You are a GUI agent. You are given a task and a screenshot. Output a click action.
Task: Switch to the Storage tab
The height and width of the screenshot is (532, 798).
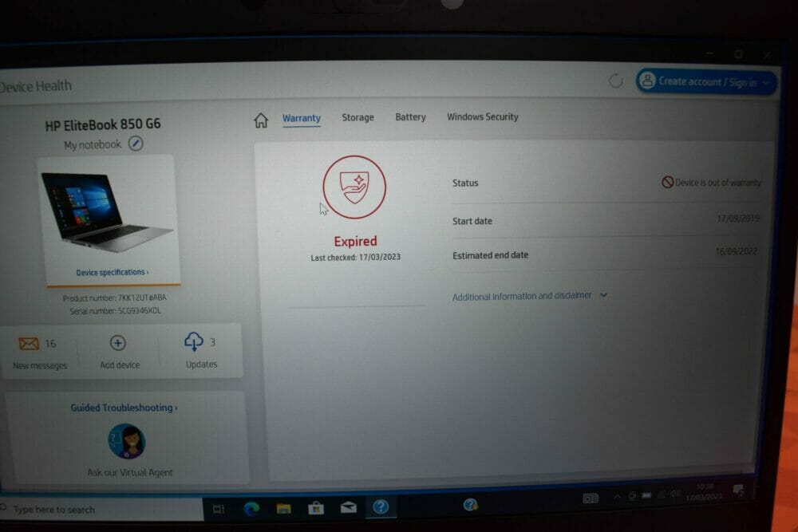coord(358,117)
